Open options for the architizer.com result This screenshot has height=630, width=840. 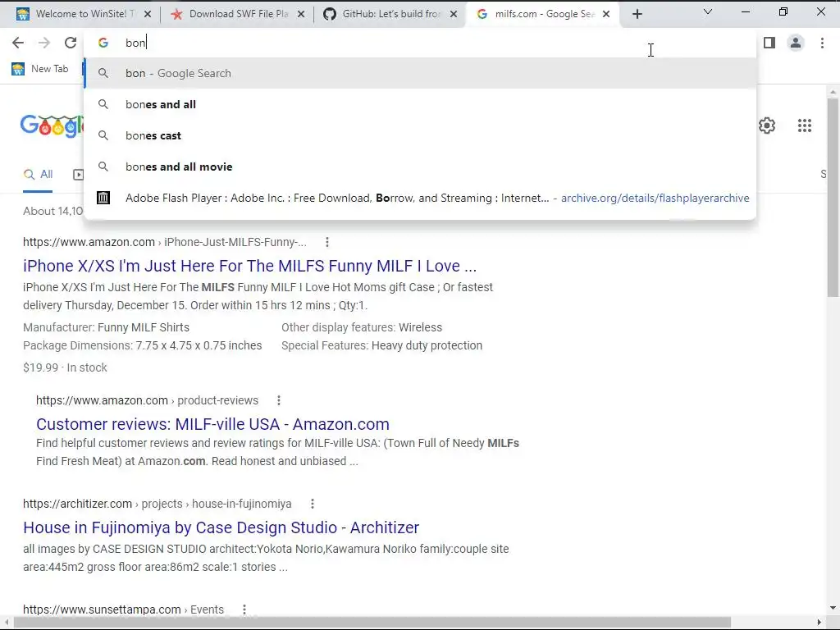[313, 504]
